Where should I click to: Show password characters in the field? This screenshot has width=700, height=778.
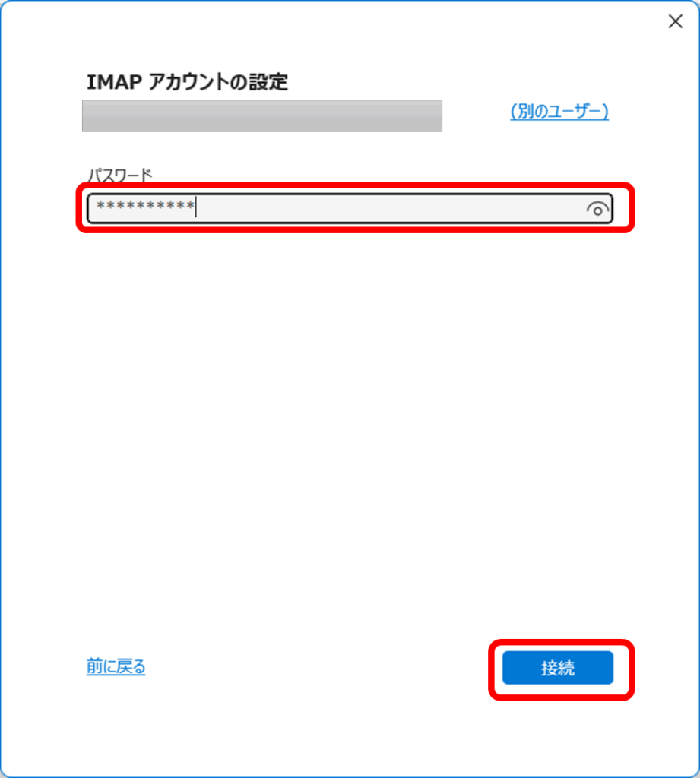597,210
